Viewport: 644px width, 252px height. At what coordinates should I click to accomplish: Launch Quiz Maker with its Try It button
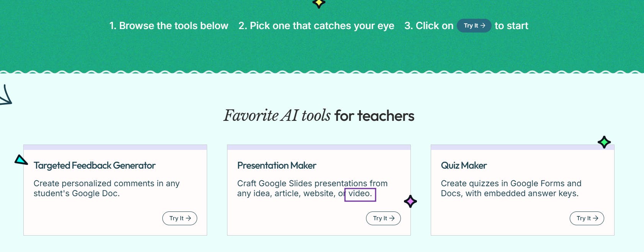coord(587,218)
